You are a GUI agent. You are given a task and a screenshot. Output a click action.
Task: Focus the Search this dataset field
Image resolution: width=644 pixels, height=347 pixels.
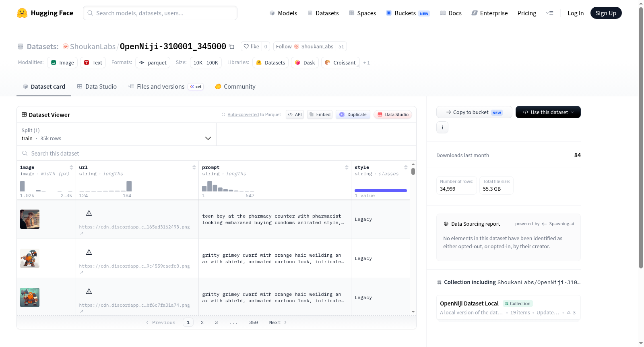[x=217, y=153]
